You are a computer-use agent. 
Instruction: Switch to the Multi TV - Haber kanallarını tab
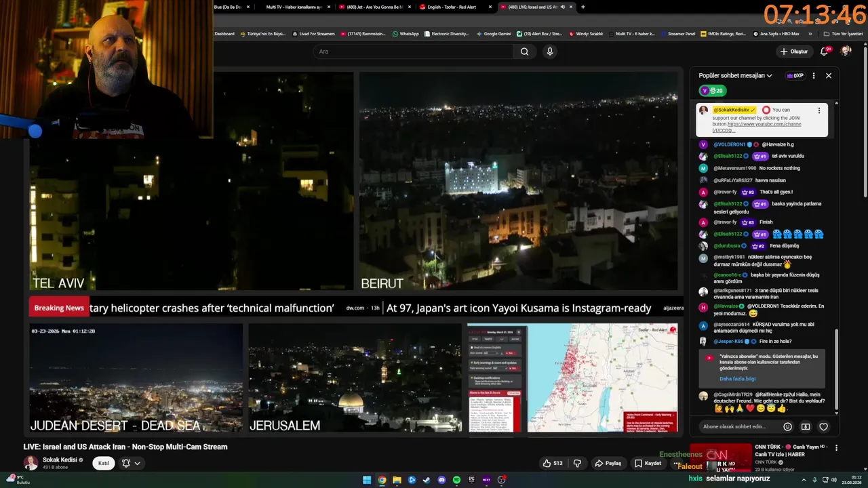tap(294, 7)
